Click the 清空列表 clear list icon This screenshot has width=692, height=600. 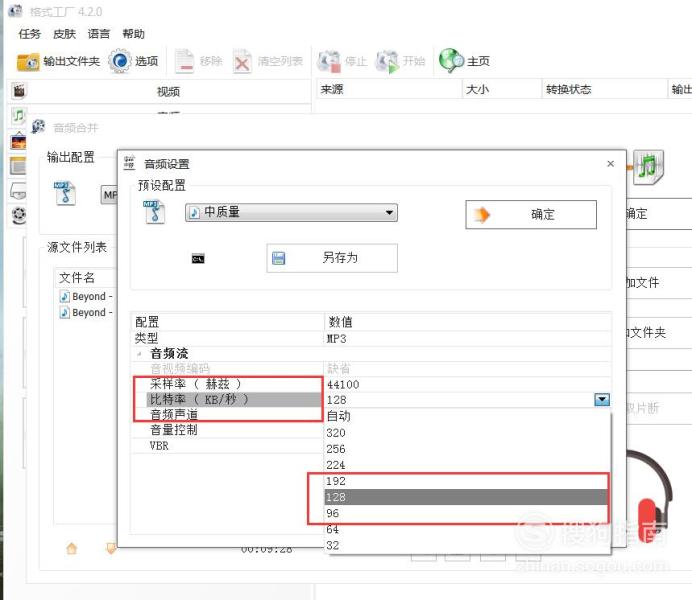click(x=242, y=61)
